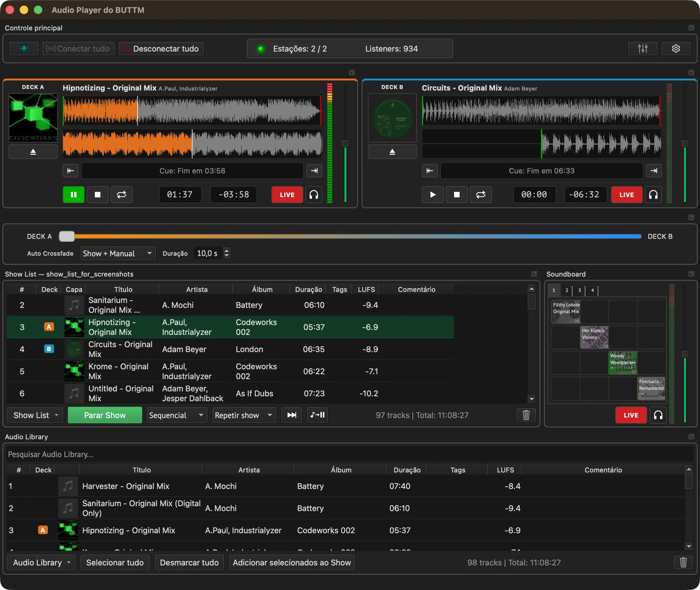Detach the Deck B panel
Screen dimensions: 700x590
691,72
